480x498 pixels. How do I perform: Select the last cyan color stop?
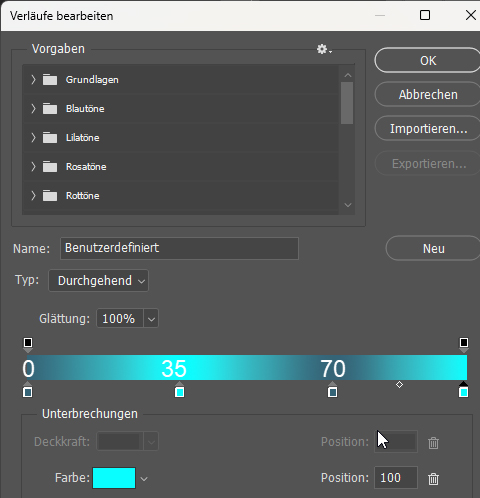[463, 390]
